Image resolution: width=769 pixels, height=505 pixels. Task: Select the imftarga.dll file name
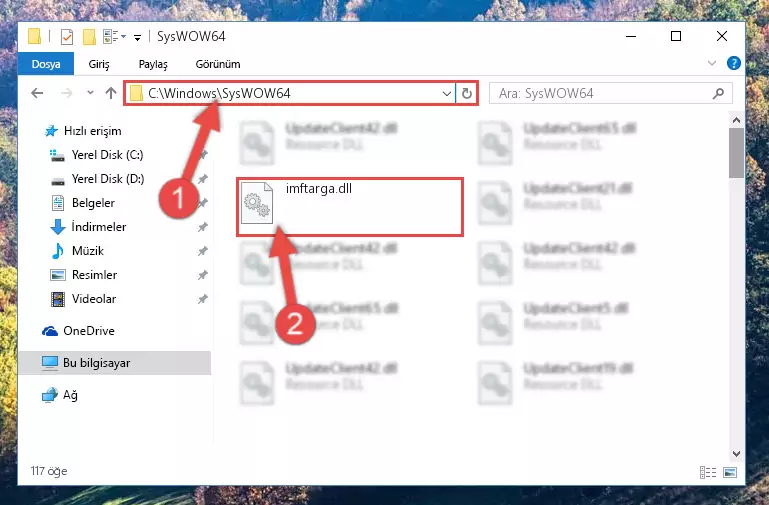coord(319,189)
